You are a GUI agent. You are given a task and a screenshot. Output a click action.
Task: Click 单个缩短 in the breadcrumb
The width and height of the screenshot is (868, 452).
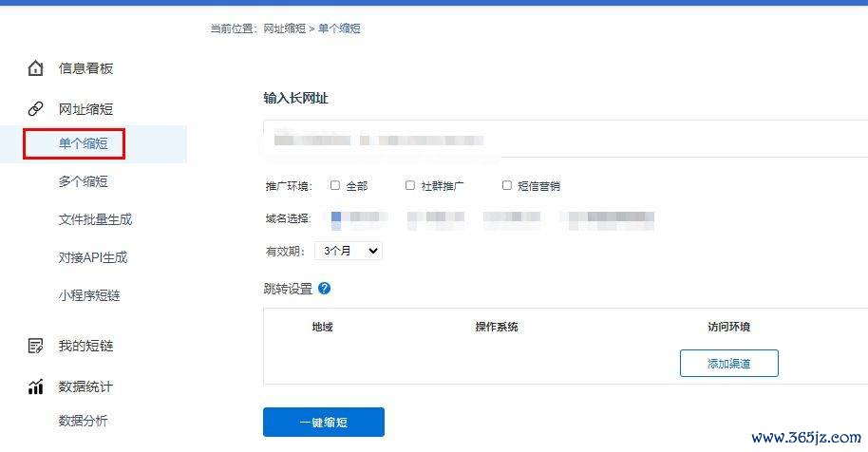339,28
